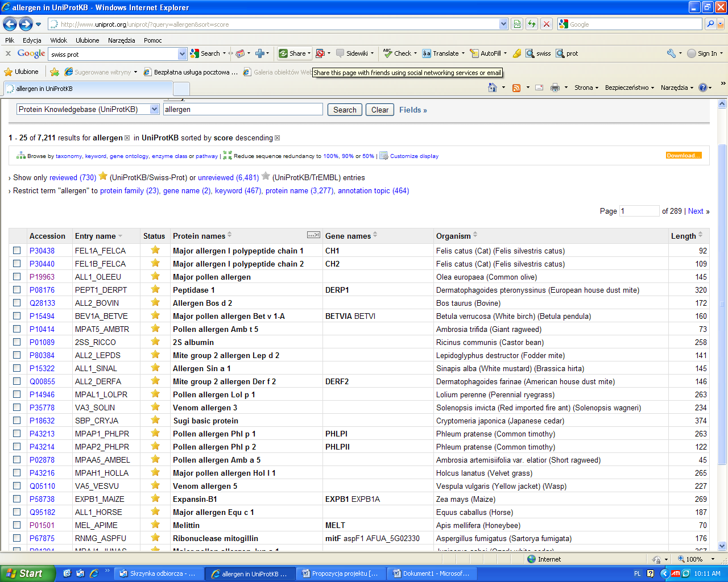The width and height of the screenshot is (728, 582).
Task: Switch to Dokument1 Microsoft Word taskbar item
Action: pos(432,573)
